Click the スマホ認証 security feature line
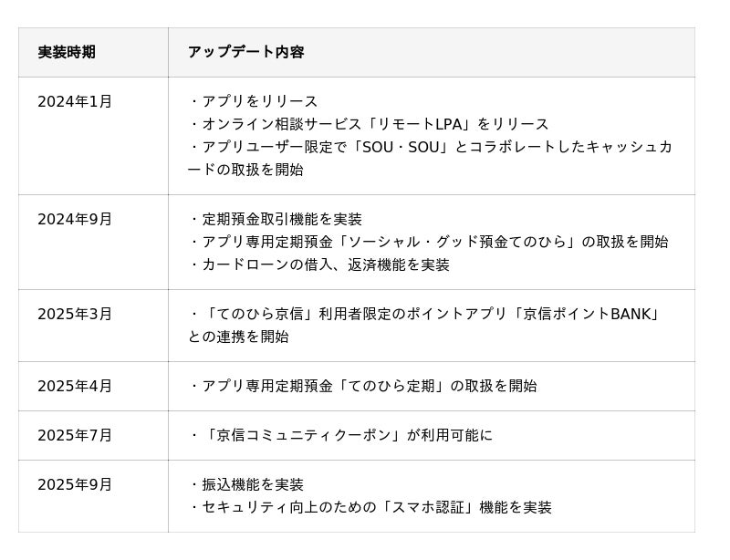The width and height of the screenshot is (730, 560). 370,507
